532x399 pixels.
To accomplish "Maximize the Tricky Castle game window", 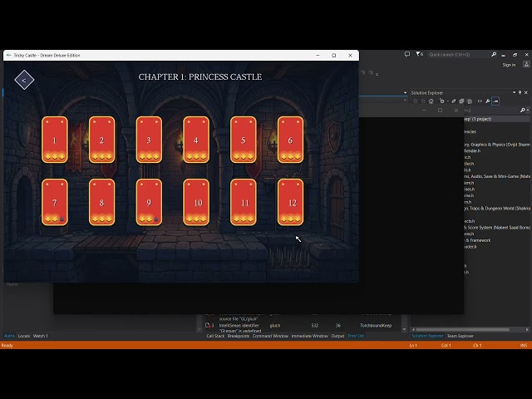I will (x=334, y=56).
